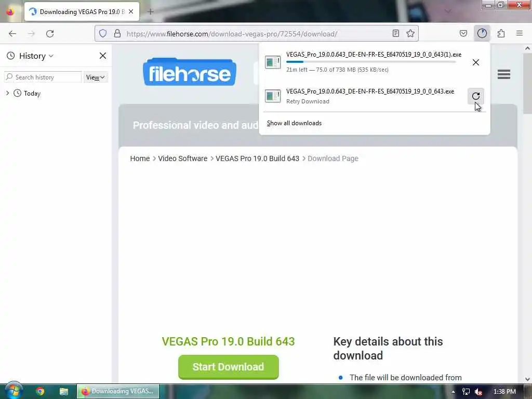The width and height of the screenshot is (532, 399).
Task: Click the download progress bar
Action: pyautogui.click(x=371, y=62)
